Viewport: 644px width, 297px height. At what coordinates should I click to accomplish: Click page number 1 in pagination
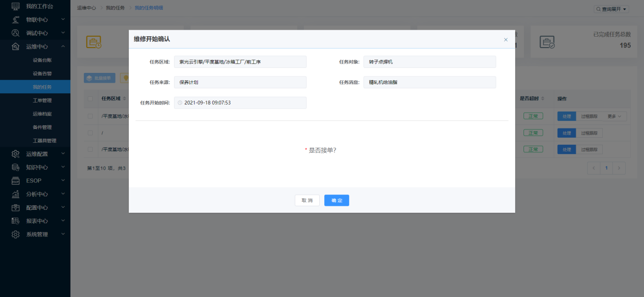[606, 168]
